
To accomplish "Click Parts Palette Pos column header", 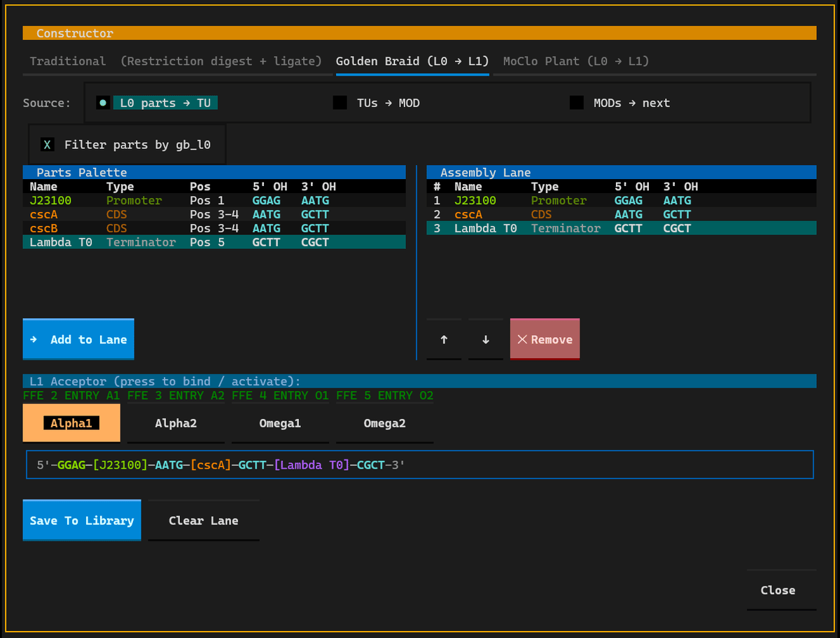I will (200, 187).
